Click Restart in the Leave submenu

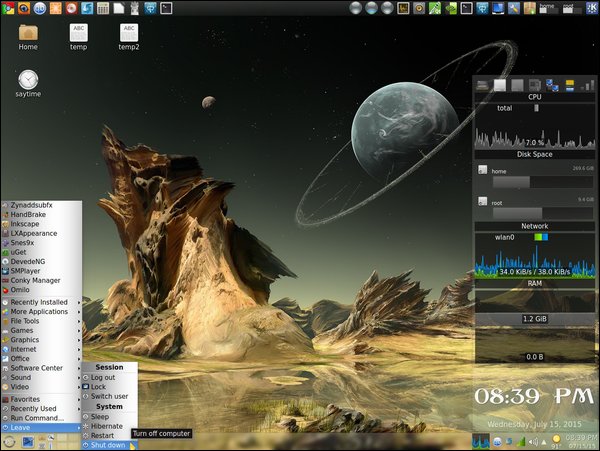(109, 435)
